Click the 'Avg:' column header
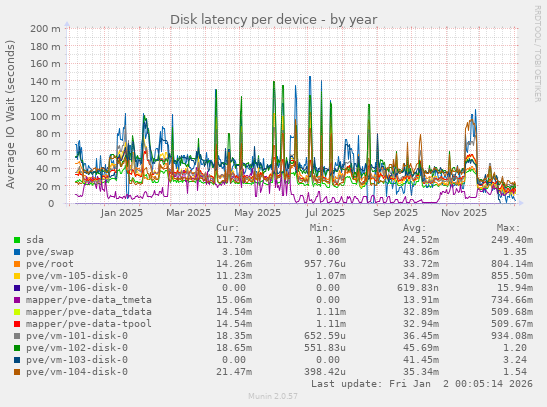This screenshot has width=547, height=407. [x=415, y=228]
